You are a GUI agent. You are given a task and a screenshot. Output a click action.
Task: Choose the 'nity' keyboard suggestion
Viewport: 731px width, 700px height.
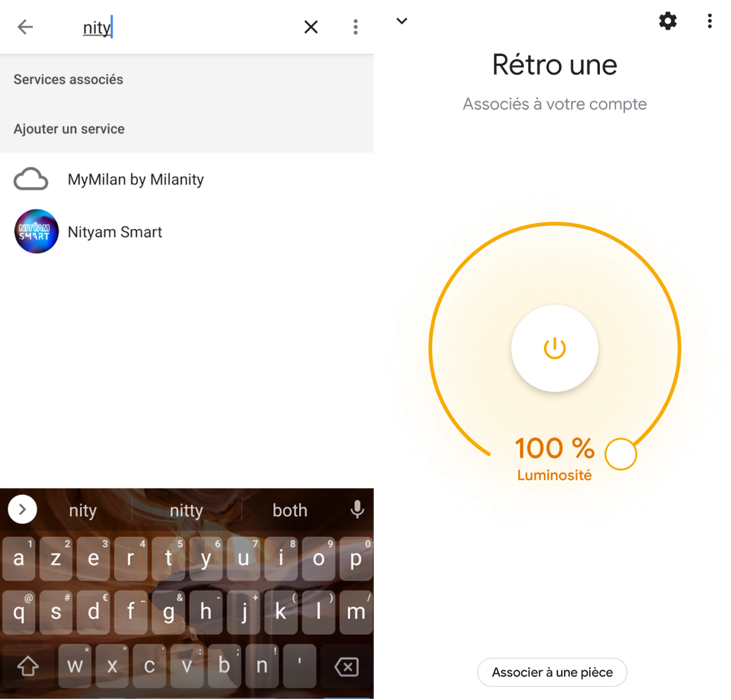pyautogui.click(x=82, y=511)
